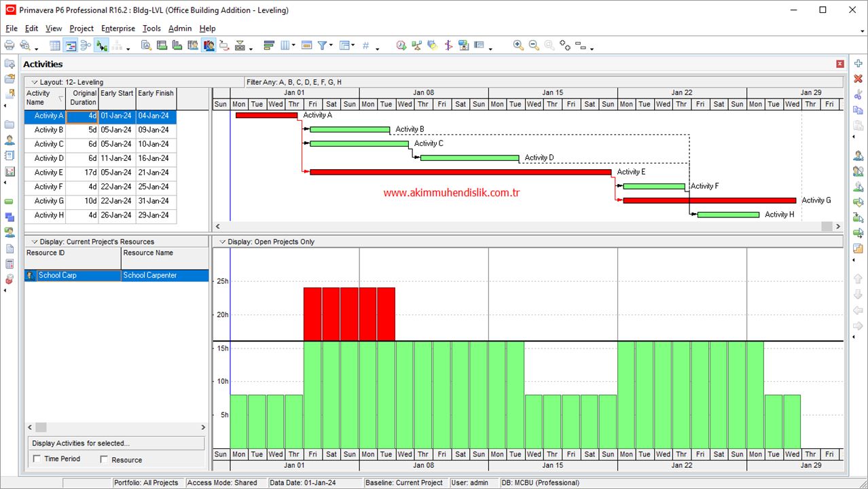Viewport: 868px width, 489px height.
Task: Click Display Activities for selected... button
Action: pyautogui.click(x=115, y=443)
